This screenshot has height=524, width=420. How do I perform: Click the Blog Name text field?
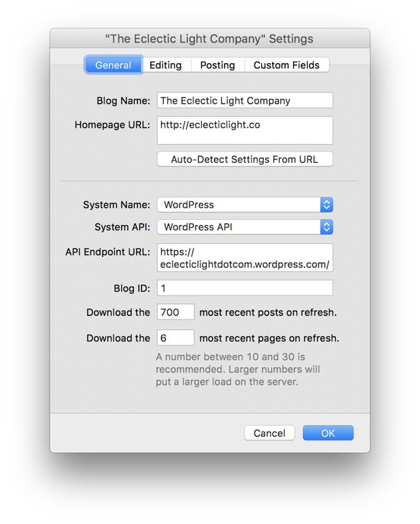[245, 101]
